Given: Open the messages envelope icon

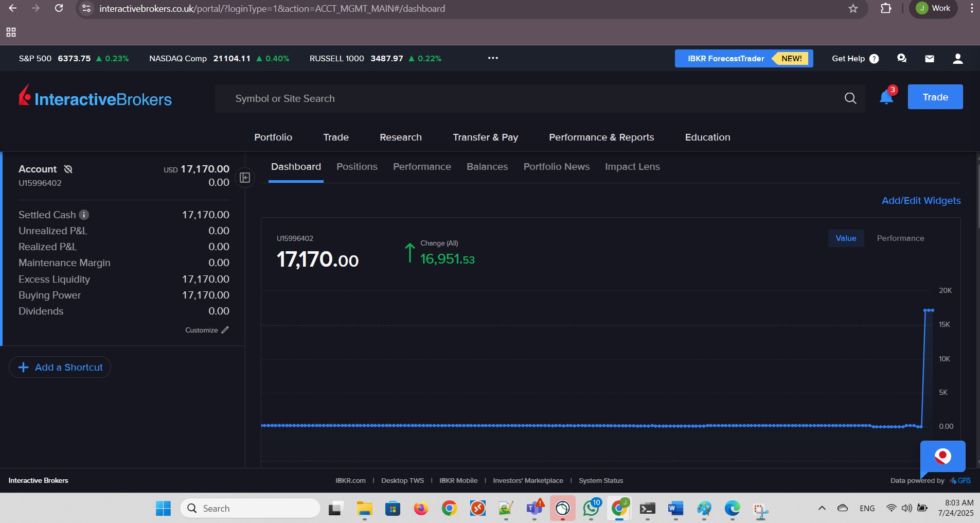Looking at the screenshot, I should pyautogui.click(x=930, y=59).
